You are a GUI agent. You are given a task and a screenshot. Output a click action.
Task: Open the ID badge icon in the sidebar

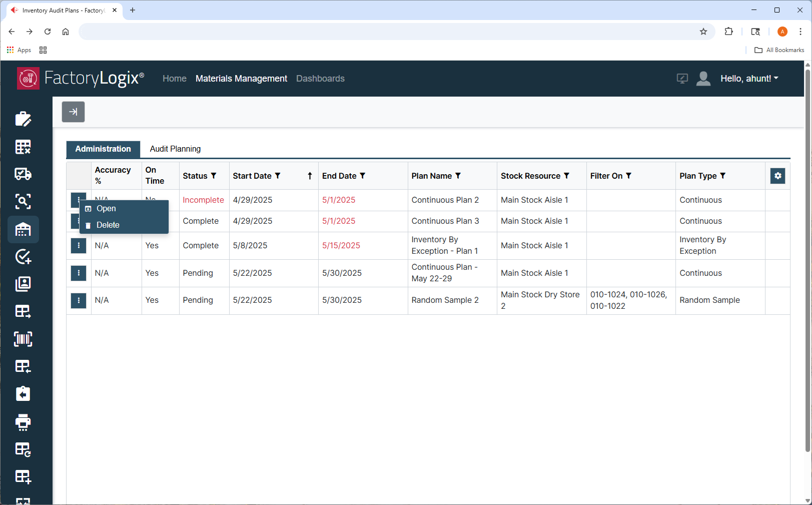click(x=23, y=283)
